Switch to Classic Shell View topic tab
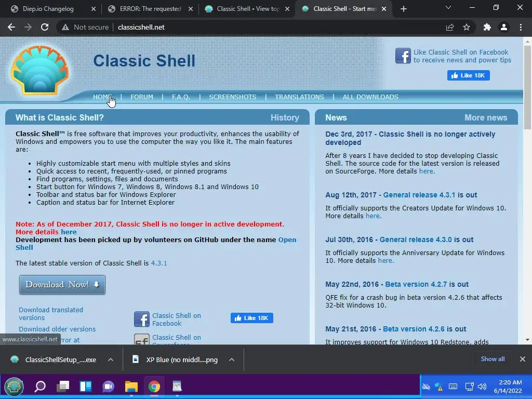 [x=248, y=9]
